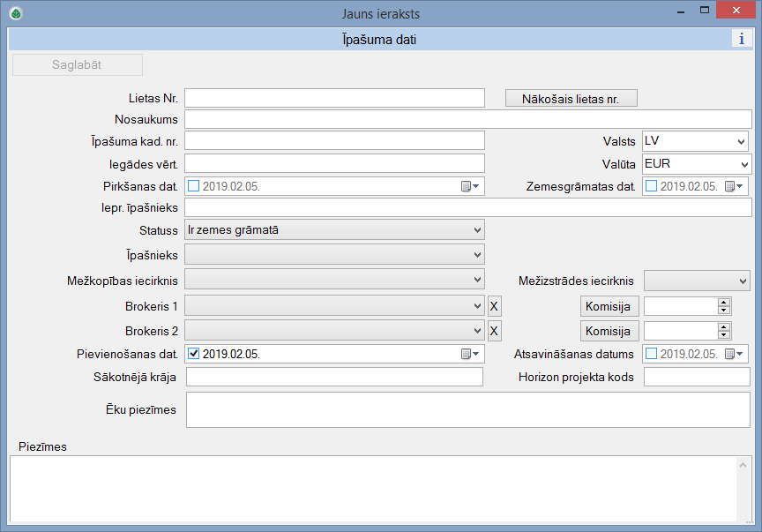This screenshot has width=762, height=532.
Task: Click the Nākošais lietas nr. button
Action: click(571, 99)
